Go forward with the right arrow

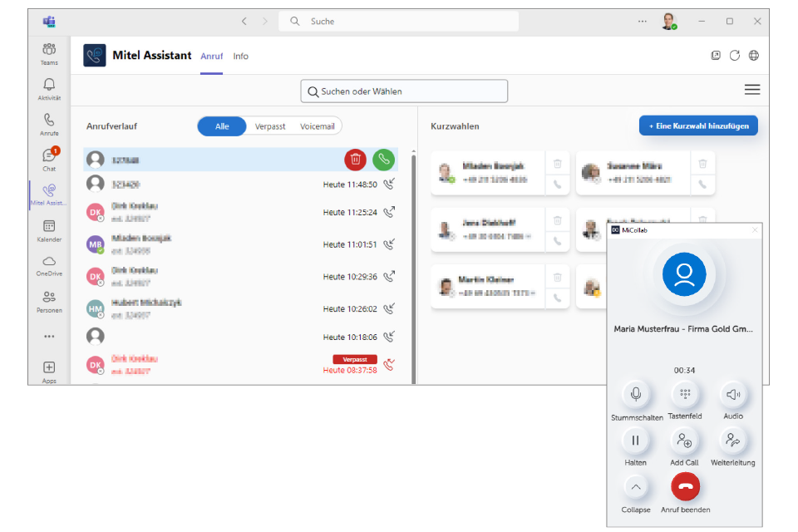click(x=264, y=21)
